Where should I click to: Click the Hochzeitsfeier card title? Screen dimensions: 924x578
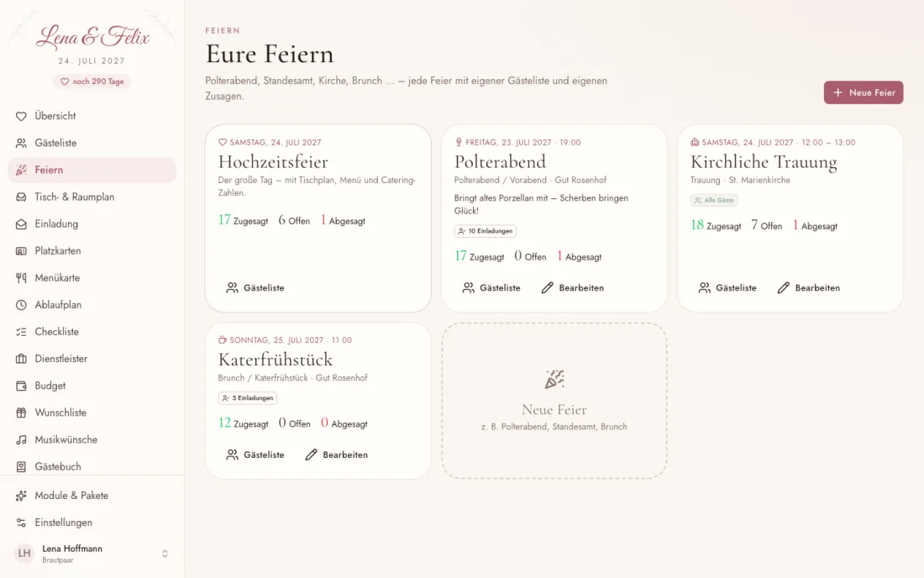click(x=273, y=162)
